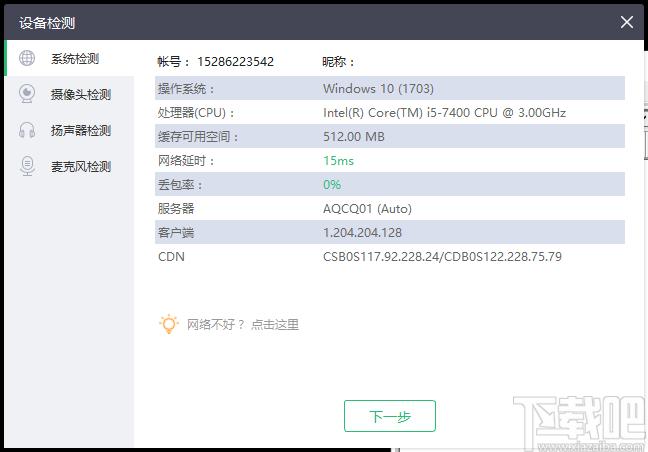Open the 点击这里 network help link
The width and height of the screenshot is (648, 452).
[x=275, y=325]
